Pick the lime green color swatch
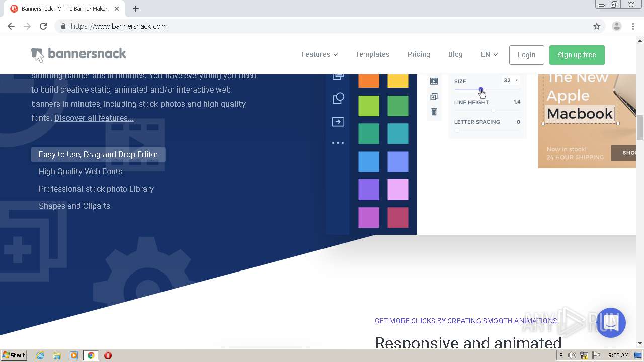The height and width of the screenshot is (362, 644). point(369,106)
